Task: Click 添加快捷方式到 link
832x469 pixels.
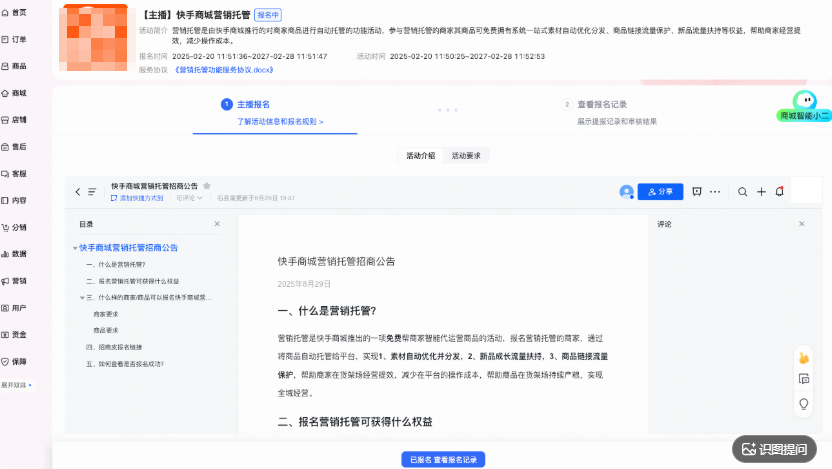Action: click(137, 198)
